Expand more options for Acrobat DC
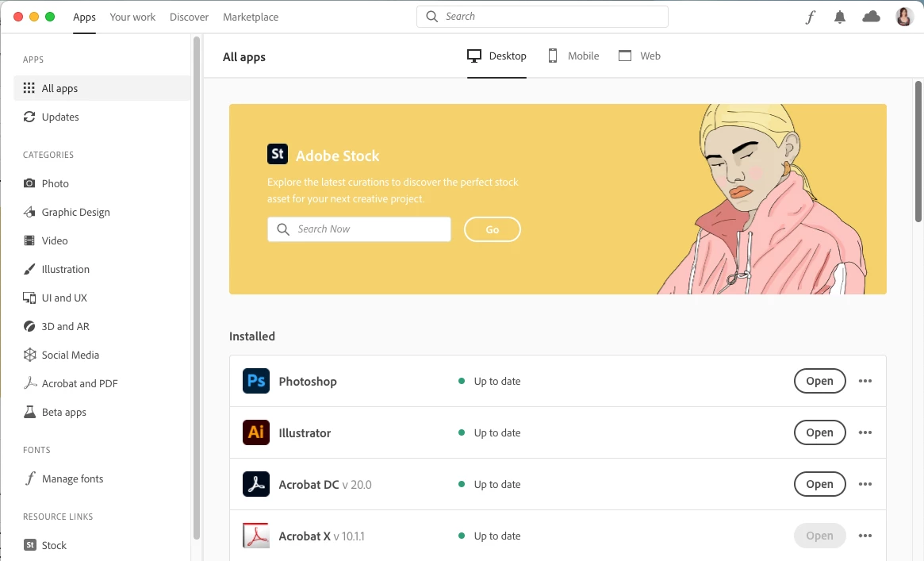The height and width of the screenshot is (561, 924). click(x=865, y=484)
